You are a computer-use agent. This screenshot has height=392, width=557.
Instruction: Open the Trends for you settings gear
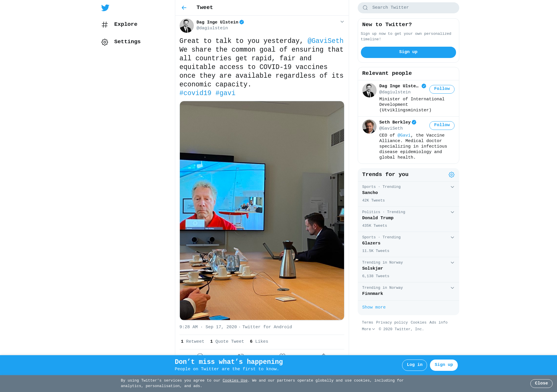[451, 175]
